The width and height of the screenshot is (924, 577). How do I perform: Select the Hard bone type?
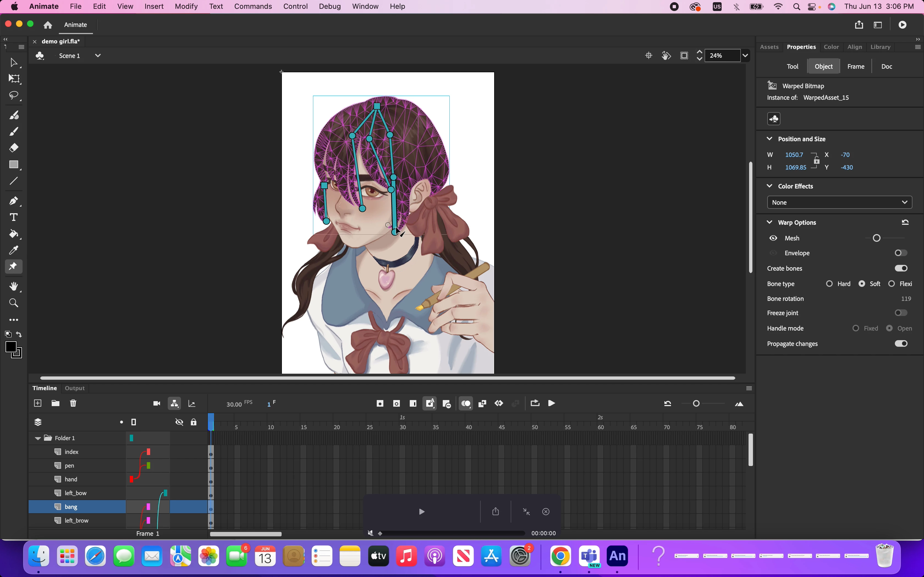(829, 284)
